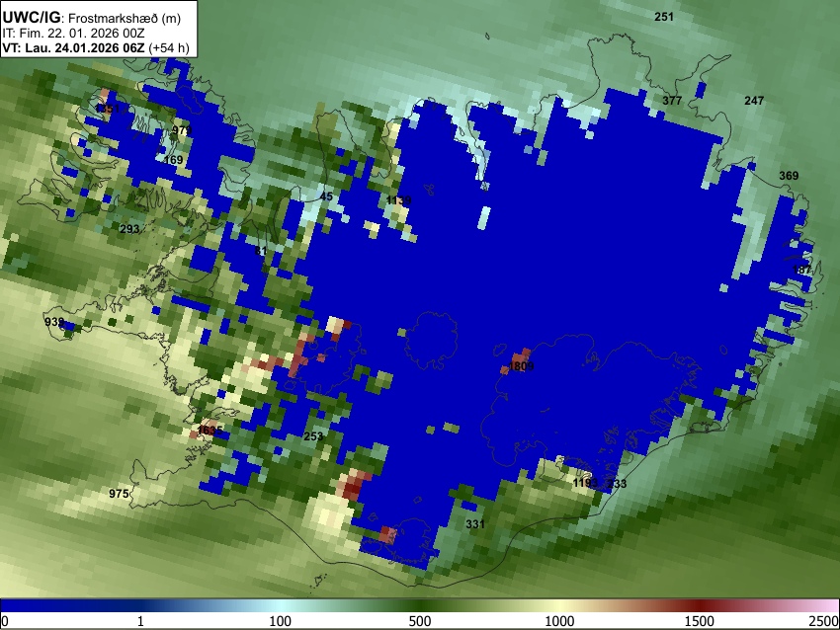Click the title text "Frostmarkshæð (m)"
840x630 pixels.
(125, 18)
